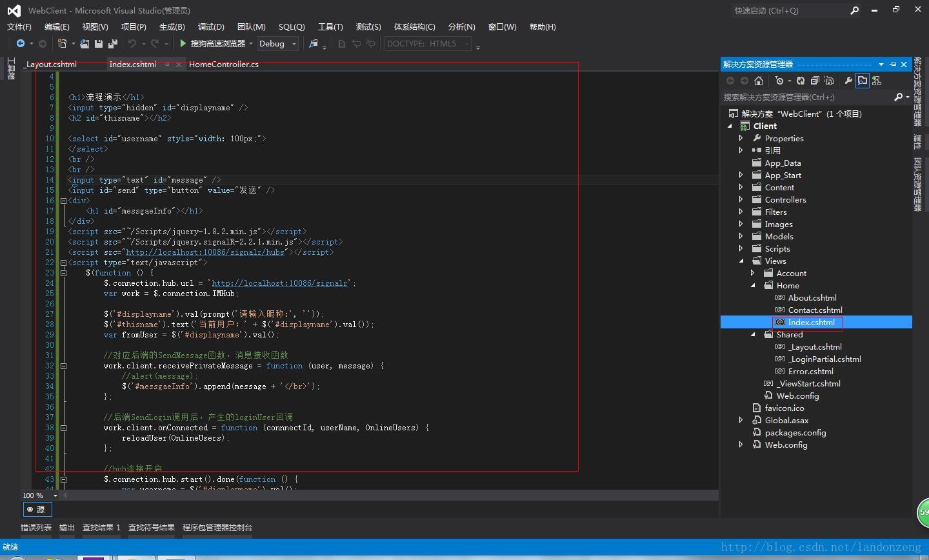This screenshot has width=929, height=560.
Task: Refresh the Solution Explorer tree
Action: pyautogui.click(x=801, y=81)
